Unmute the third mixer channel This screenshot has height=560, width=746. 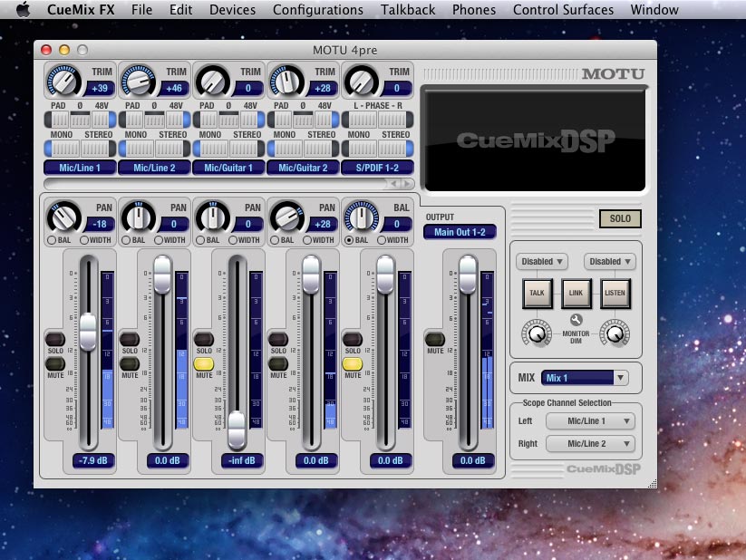[x=203, y=363]
